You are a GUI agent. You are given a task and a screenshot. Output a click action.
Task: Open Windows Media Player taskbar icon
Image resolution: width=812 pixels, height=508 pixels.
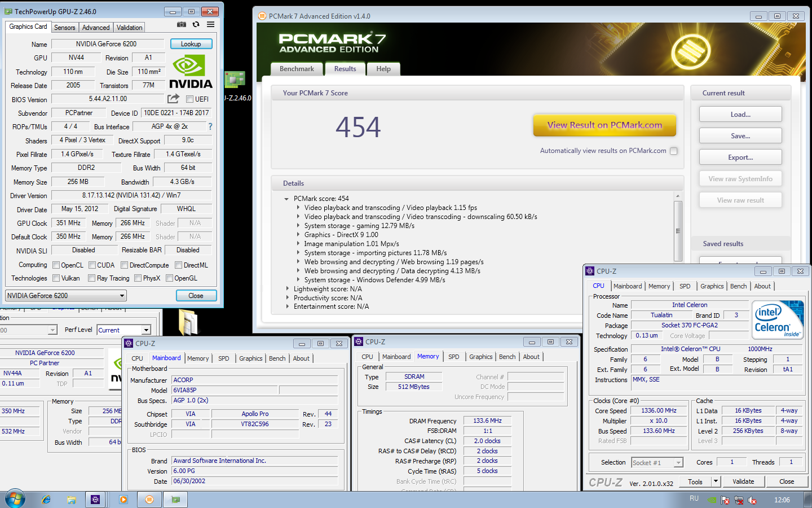[123, 500]
